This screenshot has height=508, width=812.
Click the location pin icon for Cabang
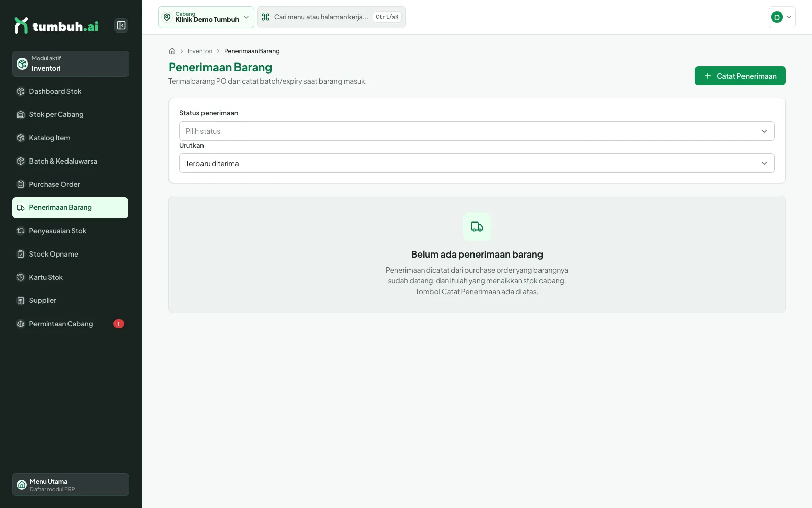click(167, 17)
